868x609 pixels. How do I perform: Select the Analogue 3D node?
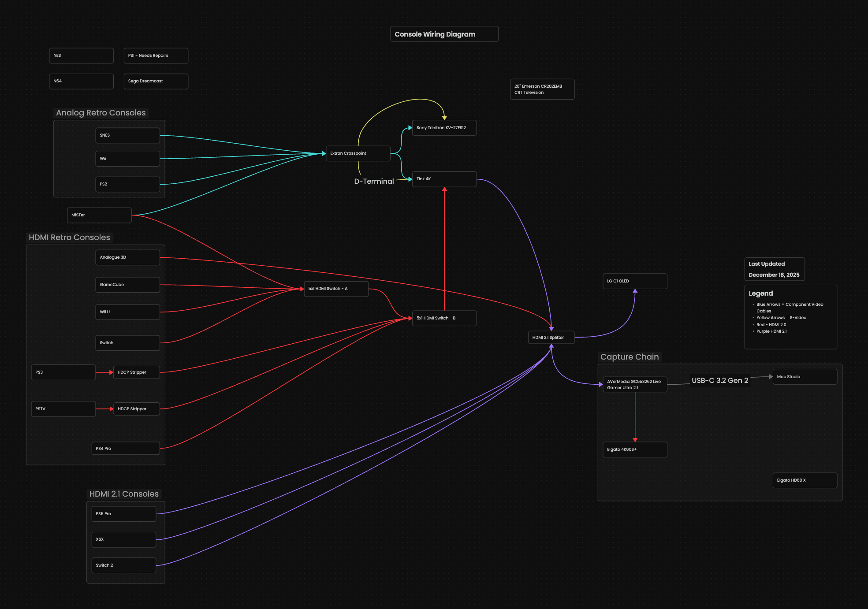[127, 257]
